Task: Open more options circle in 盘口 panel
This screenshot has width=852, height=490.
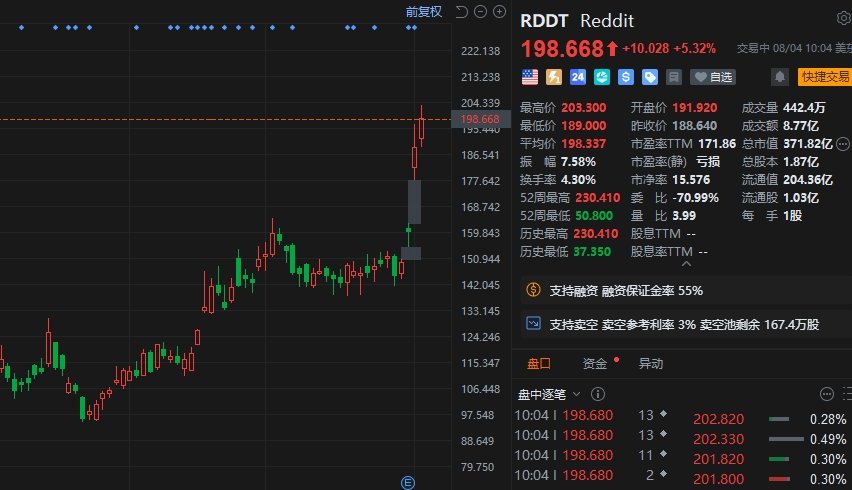Action: 826,394
